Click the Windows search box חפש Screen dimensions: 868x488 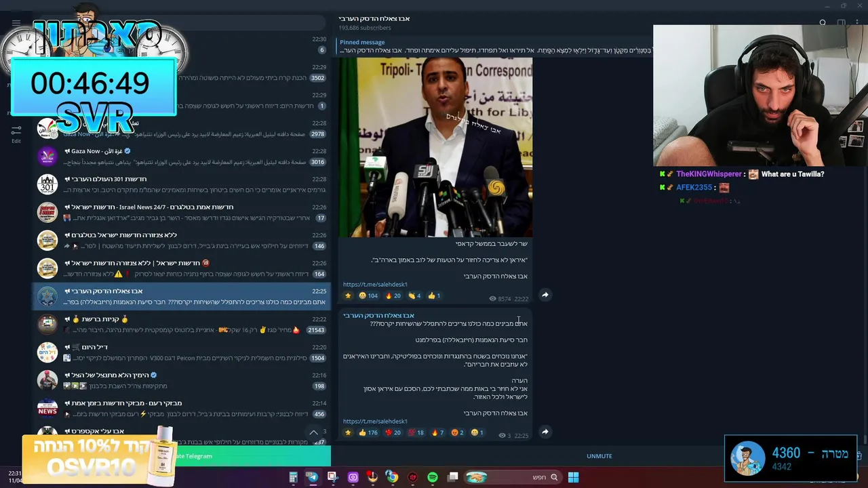(513, 477)
